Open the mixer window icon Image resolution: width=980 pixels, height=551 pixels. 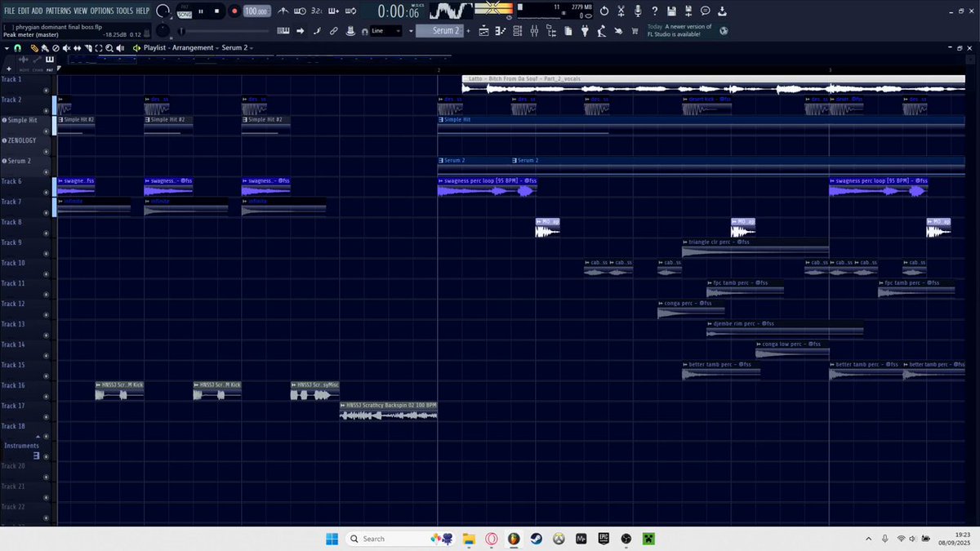click(x=534, y=31)
